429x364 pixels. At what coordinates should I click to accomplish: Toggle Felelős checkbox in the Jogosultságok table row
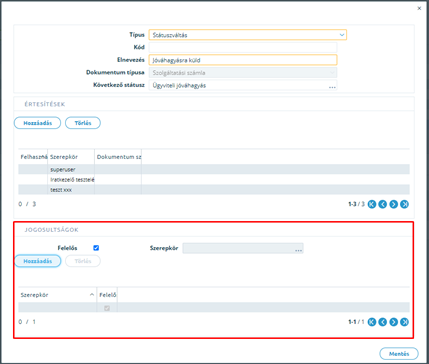pyautogui.click(x=107, y=308)
